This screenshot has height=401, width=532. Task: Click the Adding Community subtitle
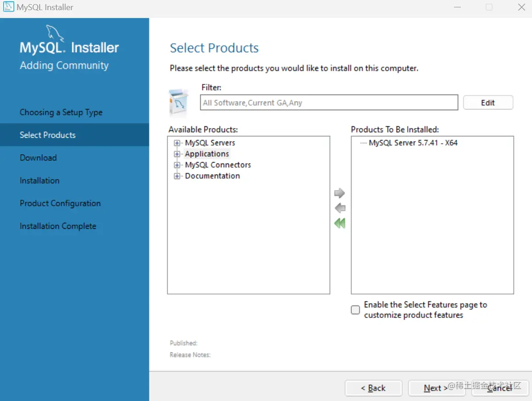coord(64,66)
